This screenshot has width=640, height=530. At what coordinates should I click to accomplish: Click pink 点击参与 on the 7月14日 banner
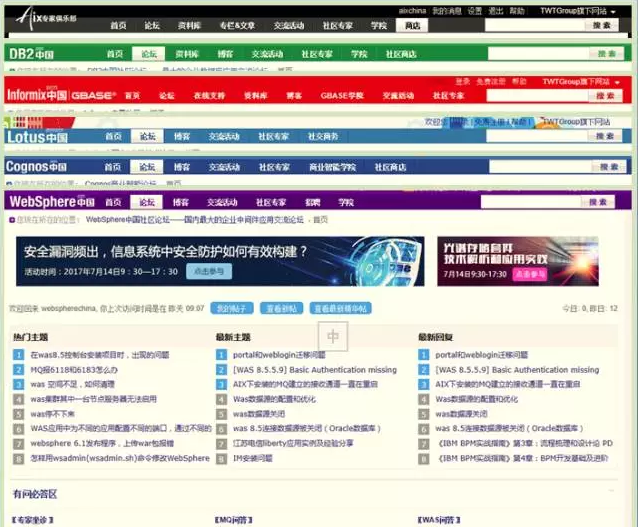[x=530, y=274]
